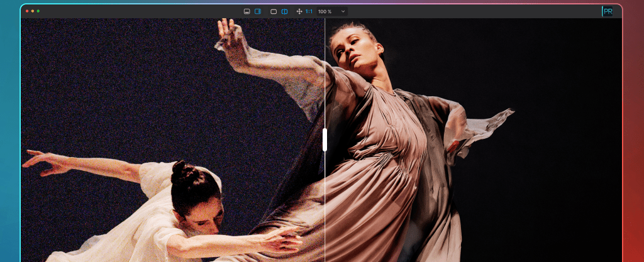The height and width of the screenshot is (262, 644).
Task: Toggle the right sidebar panel icon
Action: pos(258,11)
